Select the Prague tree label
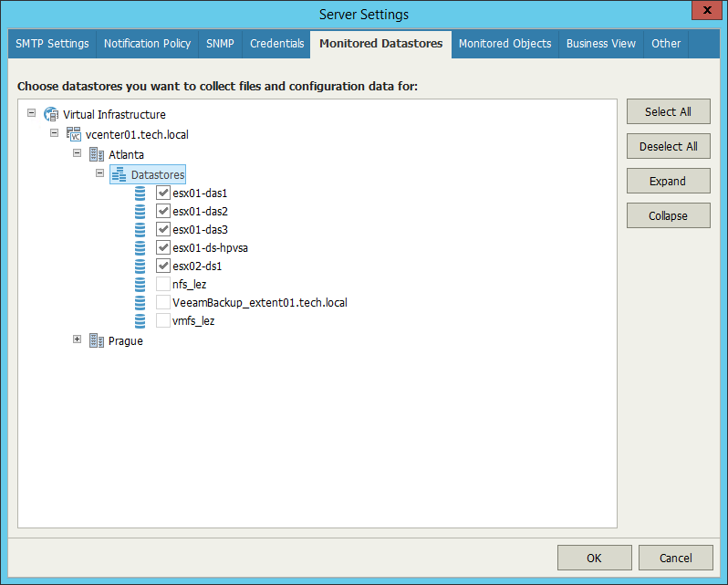The image size is (728, 585). point(125,341)
